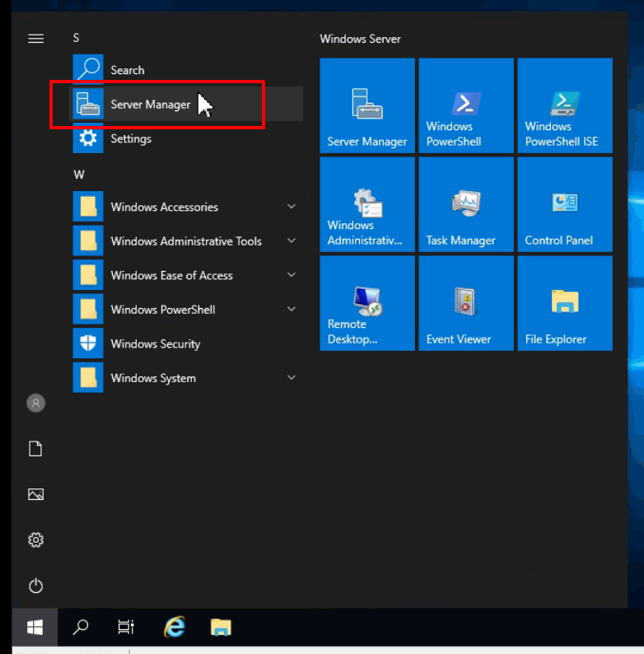Expand the Windows System chevron
This screenshot has height=654, width=644.
(292, 377)
